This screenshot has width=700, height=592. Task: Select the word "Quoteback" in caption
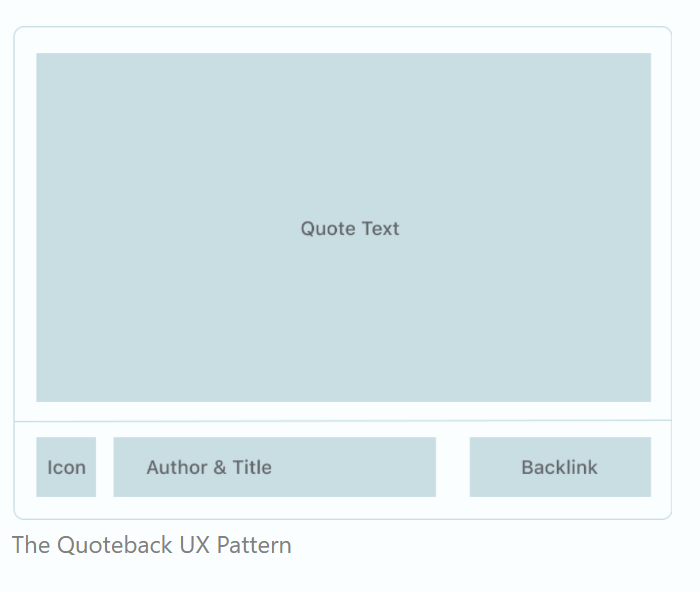click(115, 546)
